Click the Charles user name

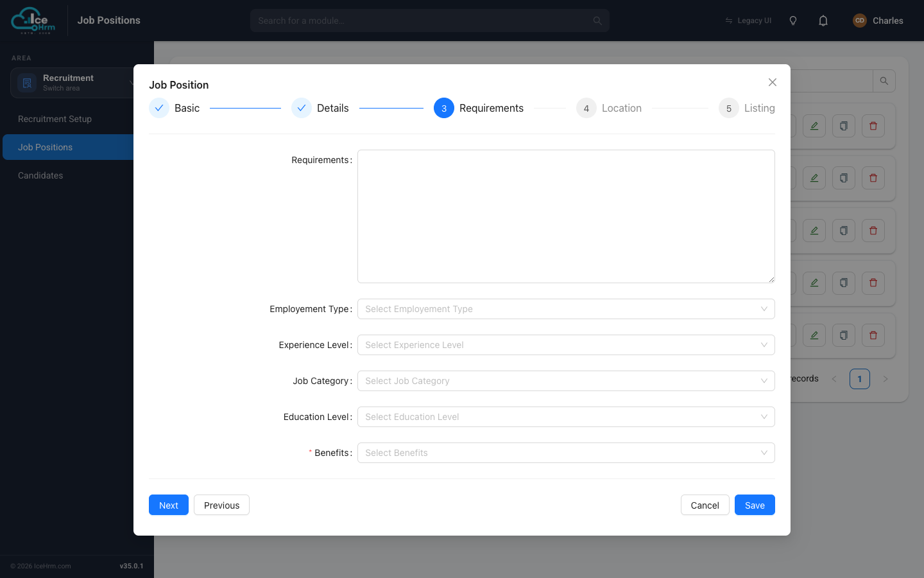pos(888,21)
